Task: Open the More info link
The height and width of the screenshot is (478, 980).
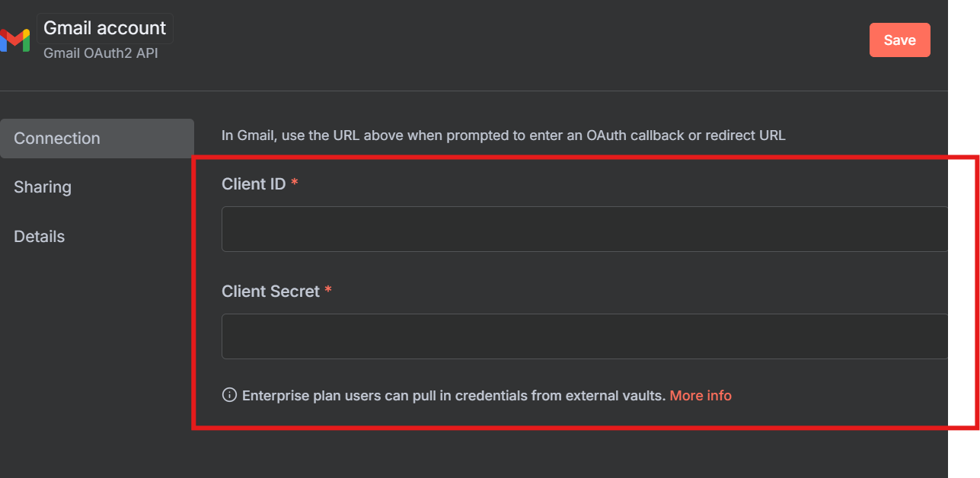Action: [701, 396]
